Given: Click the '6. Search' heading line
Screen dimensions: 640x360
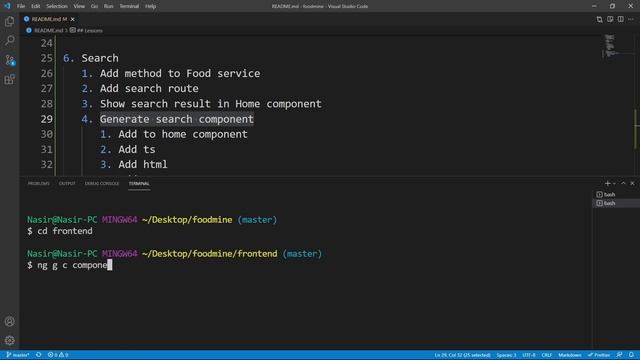Looking at the screenshot, I should pyautogui.click(x=91, y=58).
